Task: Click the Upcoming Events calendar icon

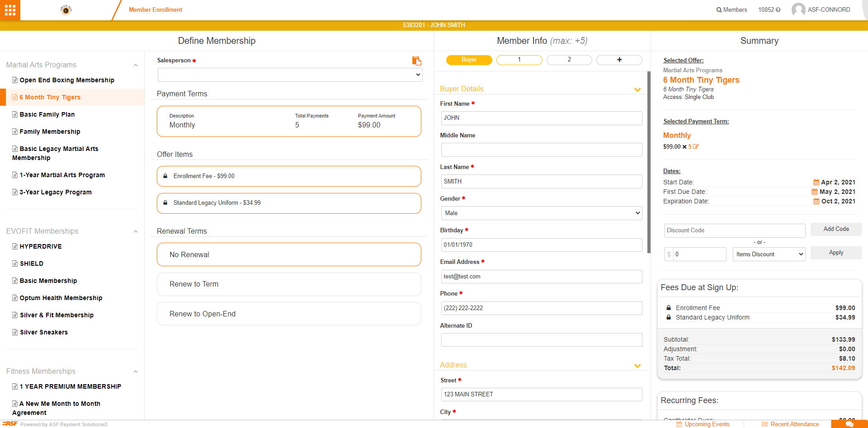Action: 679,424
